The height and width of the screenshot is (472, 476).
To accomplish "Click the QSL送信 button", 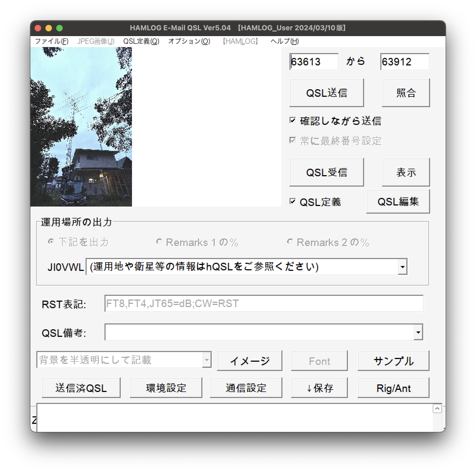I will (x=327, y=93).
